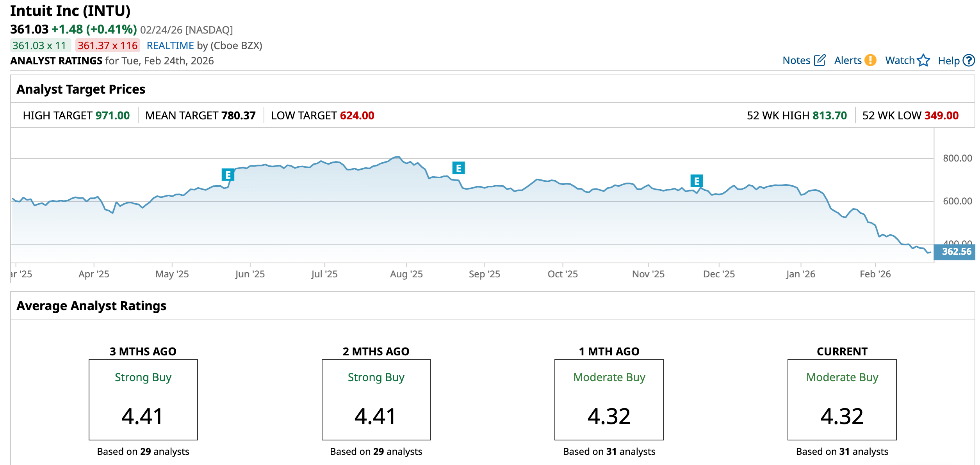Screen dimensions: 980x465
Task: Click the 2 Mths Ago 4.41 rating box
Action: click(x=376, y=399)
